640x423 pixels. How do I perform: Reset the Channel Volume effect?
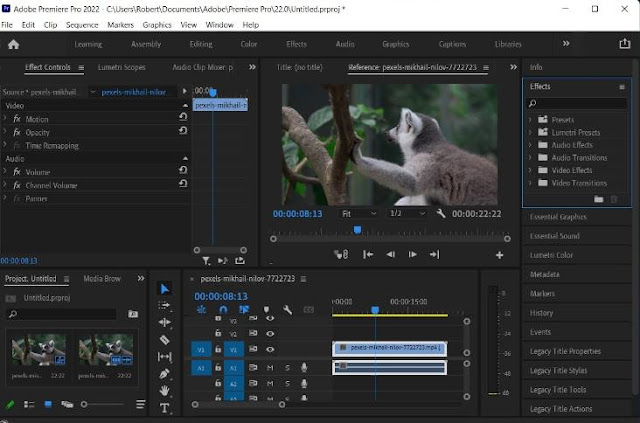pos(183,183)
